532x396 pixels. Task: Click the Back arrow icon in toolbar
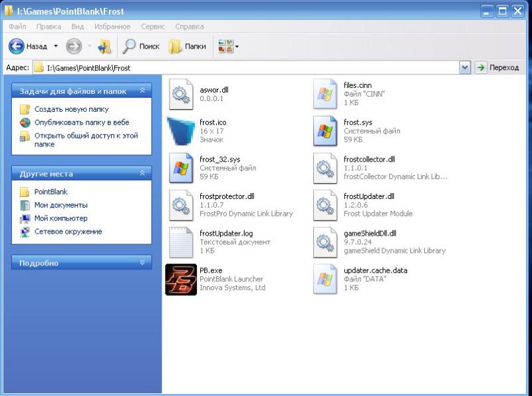(17, 47)
